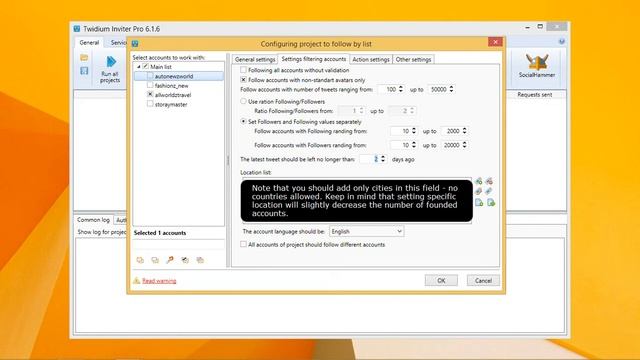Click the Twidium Inviter Pro title icon
Viewport: 640px width, 360px height.
77,29
